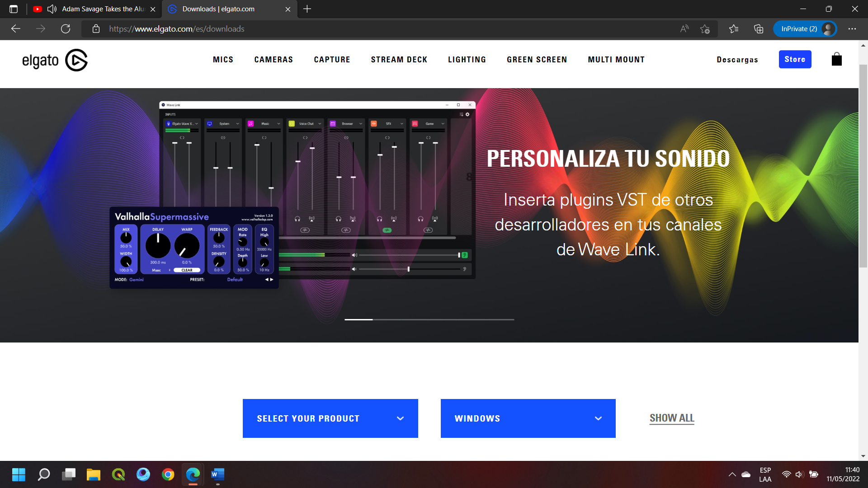Open the Stream Deck menu
This screenshot has width=868, height=488.
click(x=399, y=60)
